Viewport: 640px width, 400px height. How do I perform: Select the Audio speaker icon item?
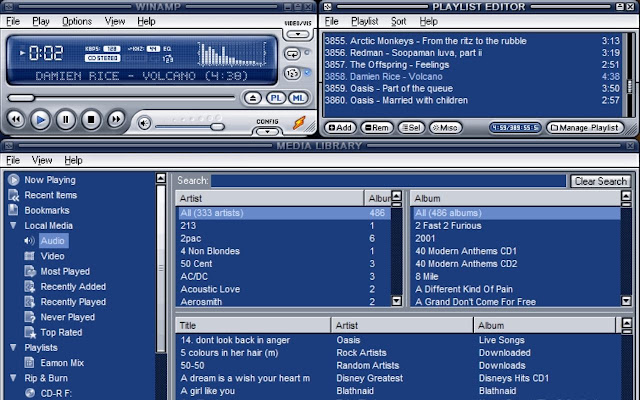(x=29, y=241)
